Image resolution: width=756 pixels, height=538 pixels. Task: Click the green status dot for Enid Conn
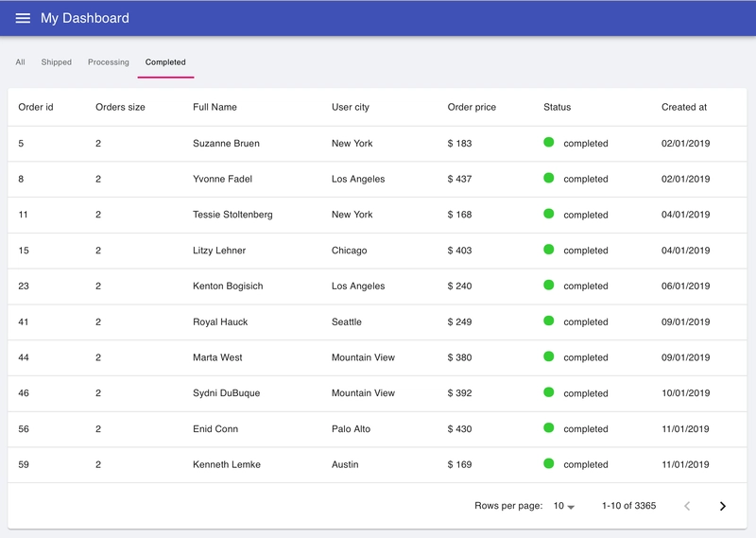click(549, 427)
